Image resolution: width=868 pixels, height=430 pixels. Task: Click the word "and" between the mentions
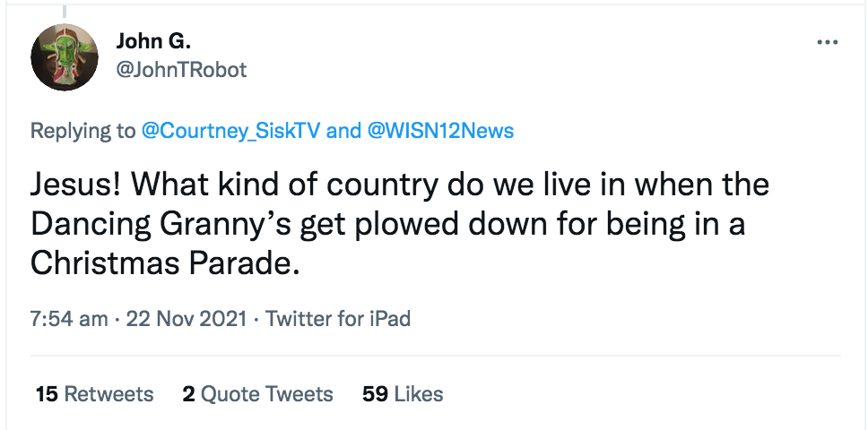[343, 131]
